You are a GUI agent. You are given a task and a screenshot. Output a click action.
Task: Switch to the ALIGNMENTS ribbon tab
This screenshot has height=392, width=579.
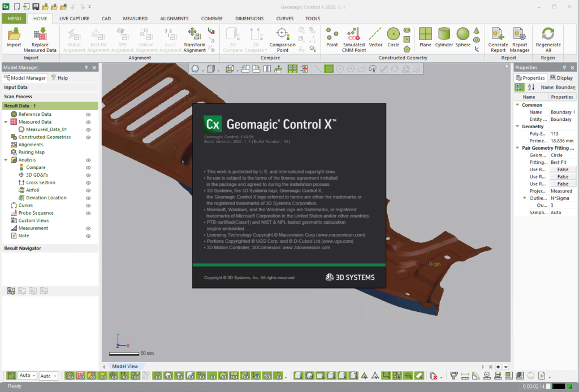174,19
